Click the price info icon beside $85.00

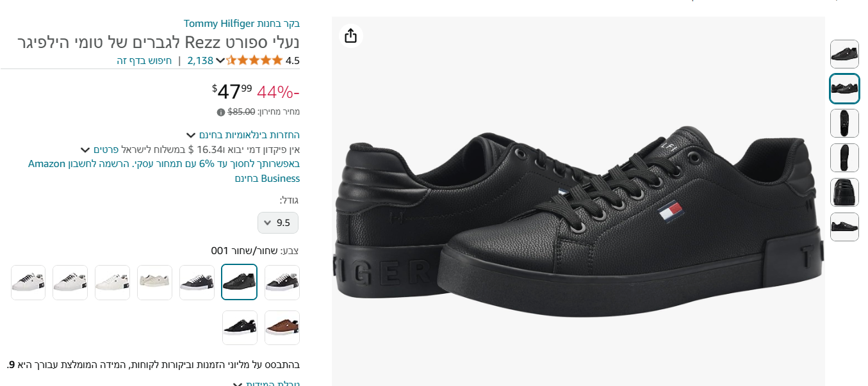click(221, 112)
